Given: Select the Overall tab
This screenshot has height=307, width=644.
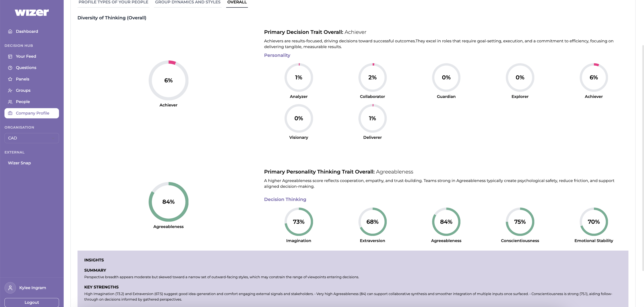Looking at the screenshot, I should coord(237,2).
